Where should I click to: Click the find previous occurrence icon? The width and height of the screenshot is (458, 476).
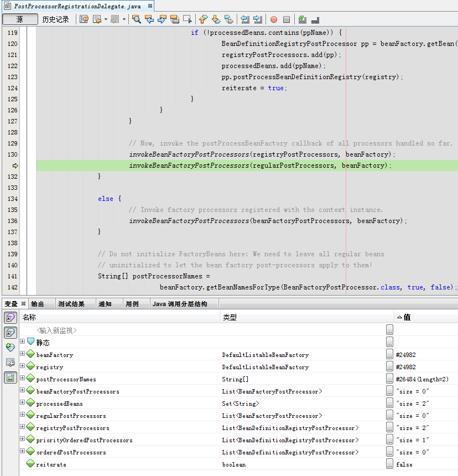(149, 19)
